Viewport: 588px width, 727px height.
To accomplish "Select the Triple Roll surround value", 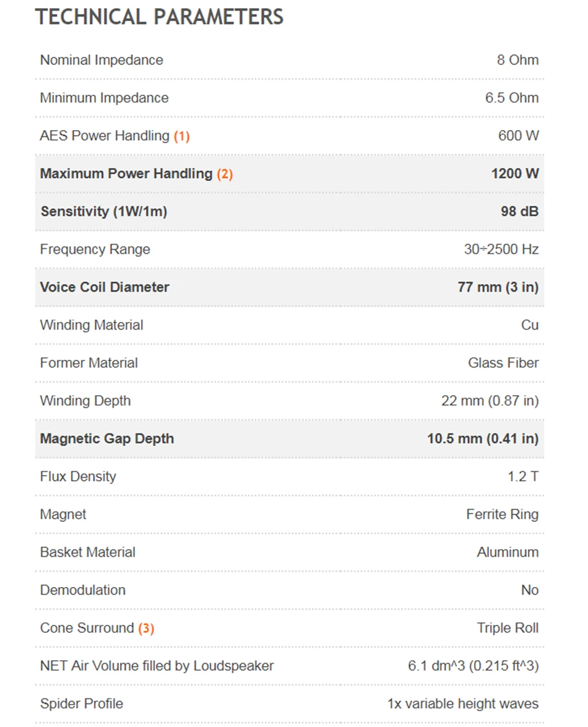I will tap(508, 629).
